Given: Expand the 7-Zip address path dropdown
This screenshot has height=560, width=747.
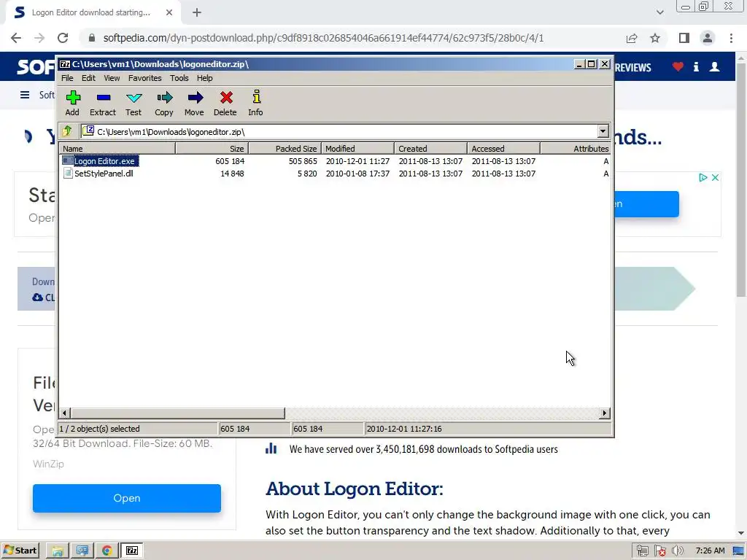Looking at the screenshot, I should coord(603,131).
